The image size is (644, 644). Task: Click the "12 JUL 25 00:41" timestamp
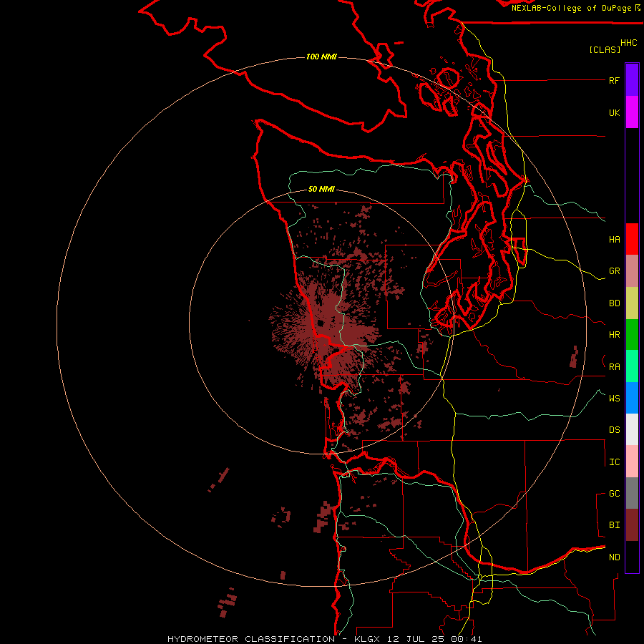point(434,639)
